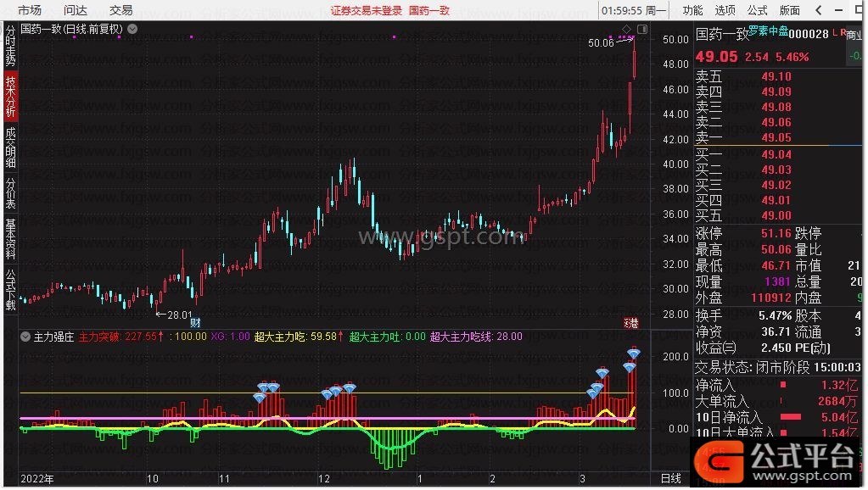
Task: Click the 外盘 value 110912
Action: pos(770,298)
